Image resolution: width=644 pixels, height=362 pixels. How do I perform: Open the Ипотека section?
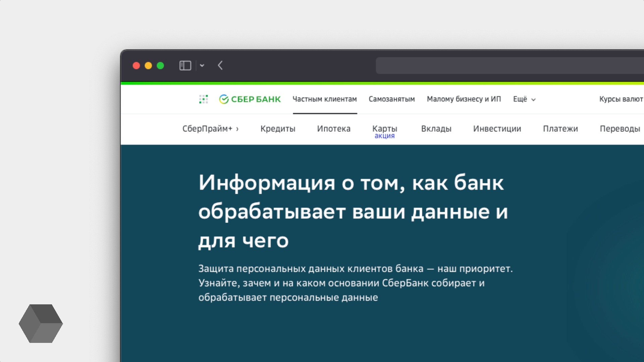(x=334, y=129)
